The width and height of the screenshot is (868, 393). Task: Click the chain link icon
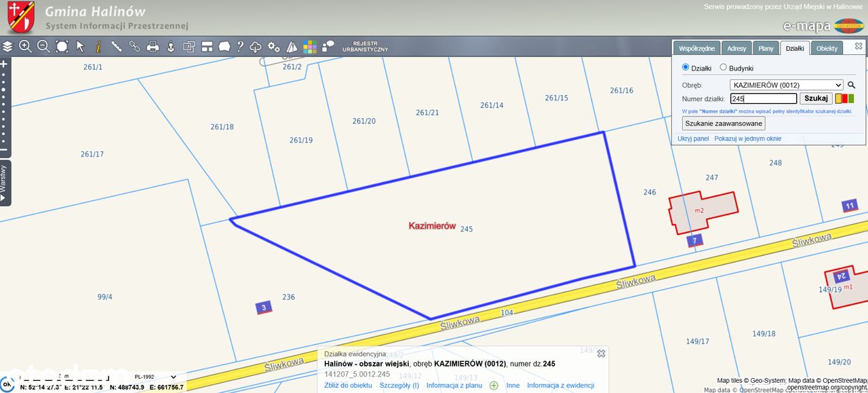click(135, 47)
